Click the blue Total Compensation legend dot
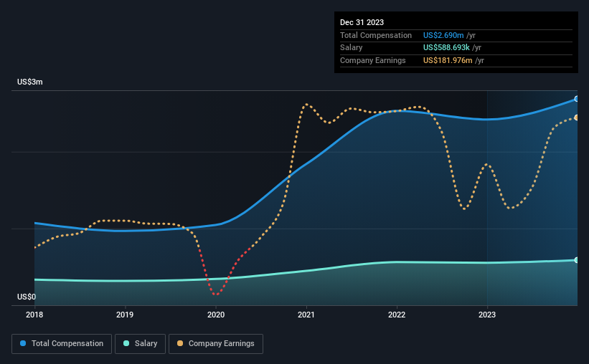Image resolution: width=589 pixels, height=364 pixels. 23,343
